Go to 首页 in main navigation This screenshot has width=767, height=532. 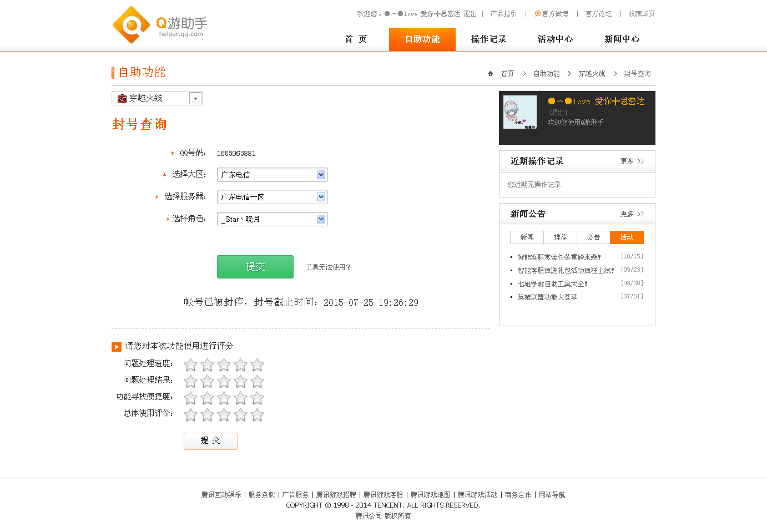pyautogui.click(x=356, y=39)
